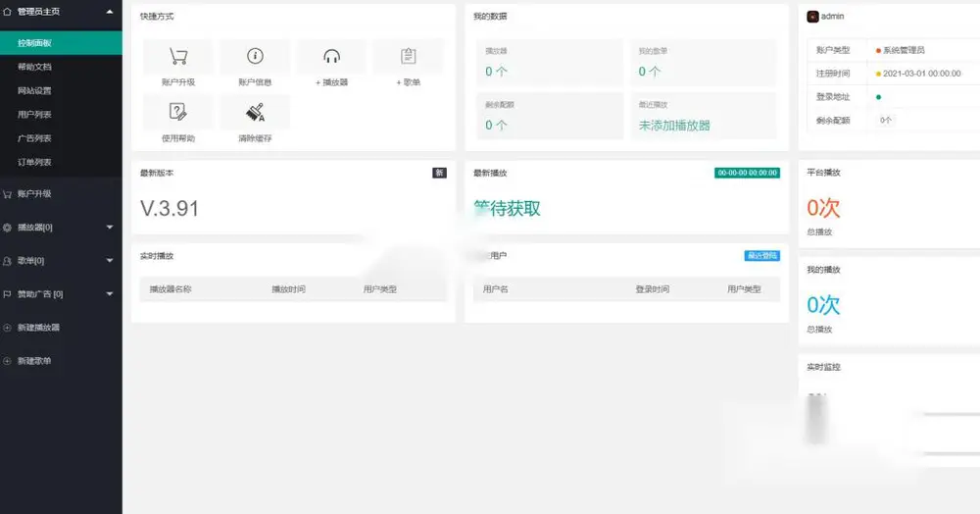Click the 未添加播放器 link
The width and height of the screenshot is (980, 514).
pos(674,126)
